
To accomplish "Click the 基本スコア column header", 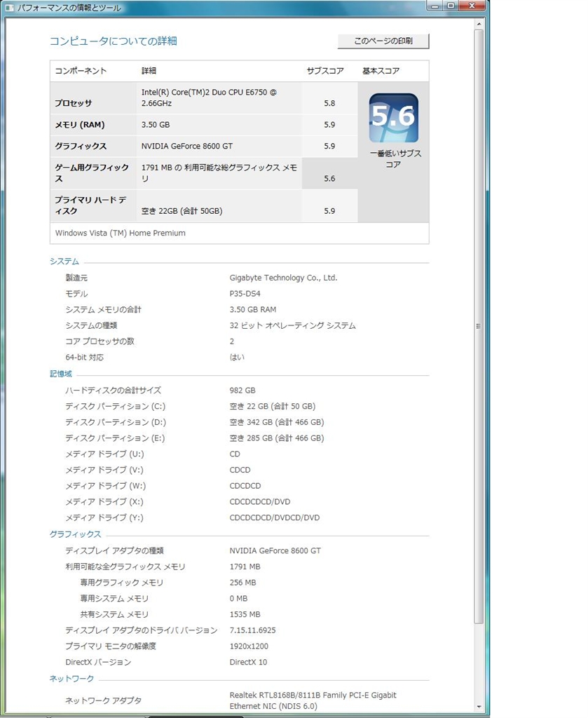I will click(x=381, y=71).
